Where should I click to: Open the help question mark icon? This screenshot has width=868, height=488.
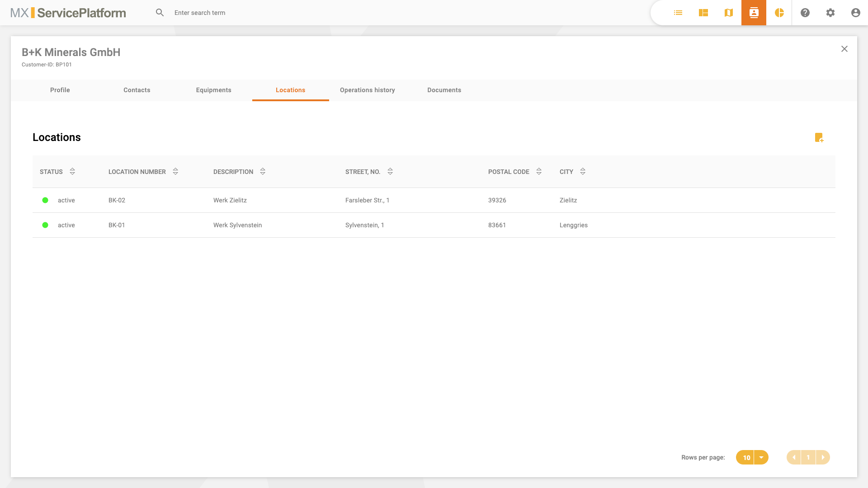805,13
